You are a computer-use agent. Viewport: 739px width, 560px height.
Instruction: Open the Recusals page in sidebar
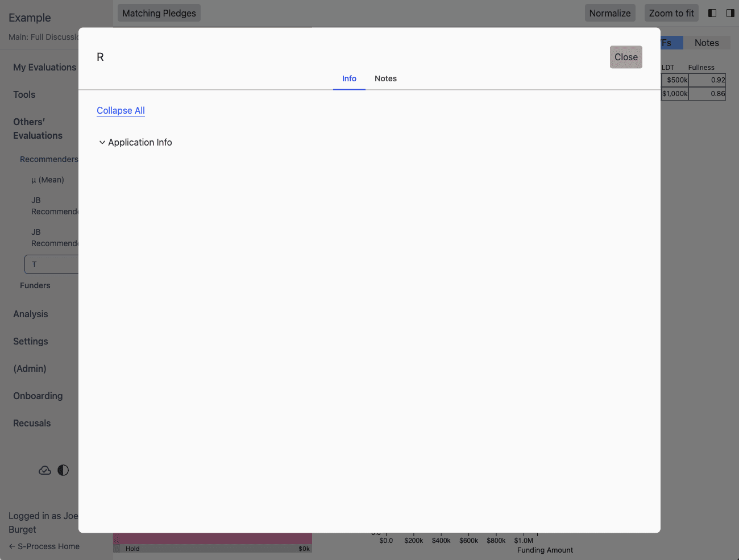[x=32, y=423]
